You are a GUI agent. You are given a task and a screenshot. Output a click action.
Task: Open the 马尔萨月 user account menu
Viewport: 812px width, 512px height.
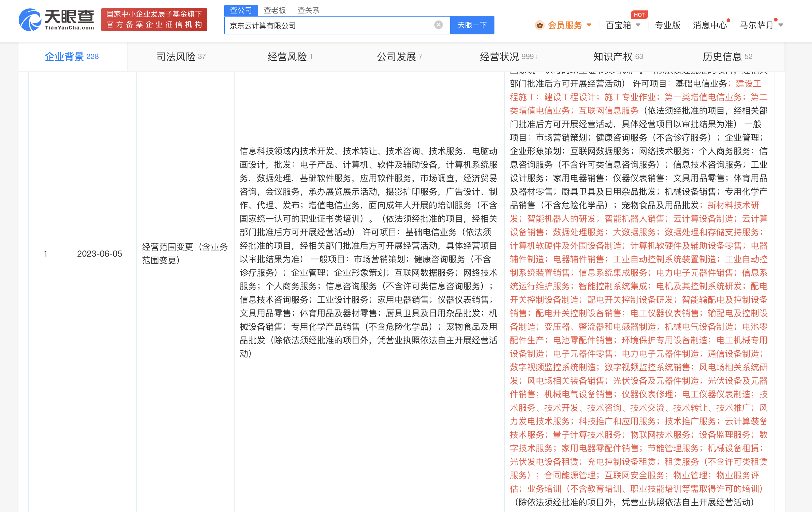(x=756, y=25)
